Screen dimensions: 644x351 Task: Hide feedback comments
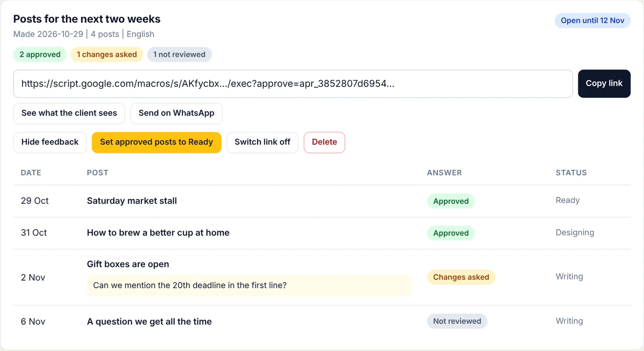50,142
